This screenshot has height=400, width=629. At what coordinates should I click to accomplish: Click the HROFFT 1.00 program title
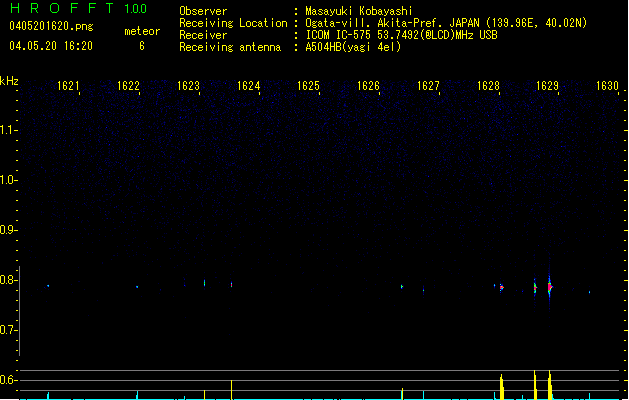(x=79, y=8)
